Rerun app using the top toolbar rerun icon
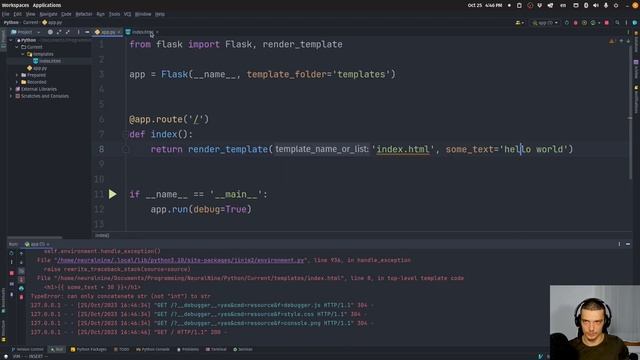 (567, 23)
